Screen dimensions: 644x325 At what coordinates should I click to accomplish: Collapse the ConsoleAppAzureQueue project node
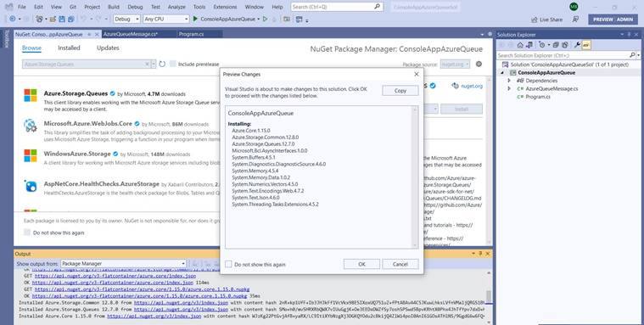(x=502, y=73)
